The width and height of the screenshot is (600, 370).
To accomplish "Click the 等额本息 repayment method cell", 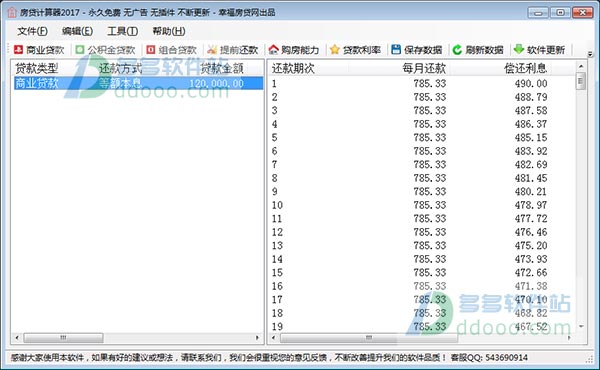I will (121, 83).
